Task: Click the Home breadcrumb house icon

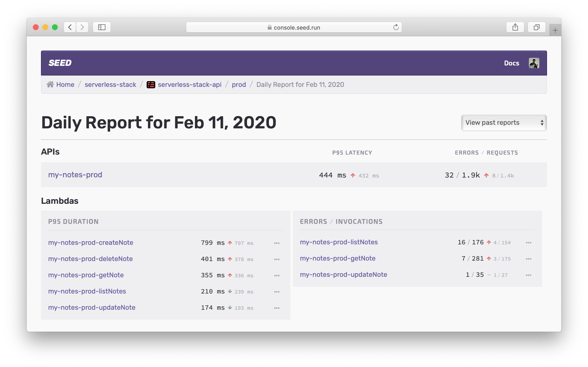Action: (50, 84)
